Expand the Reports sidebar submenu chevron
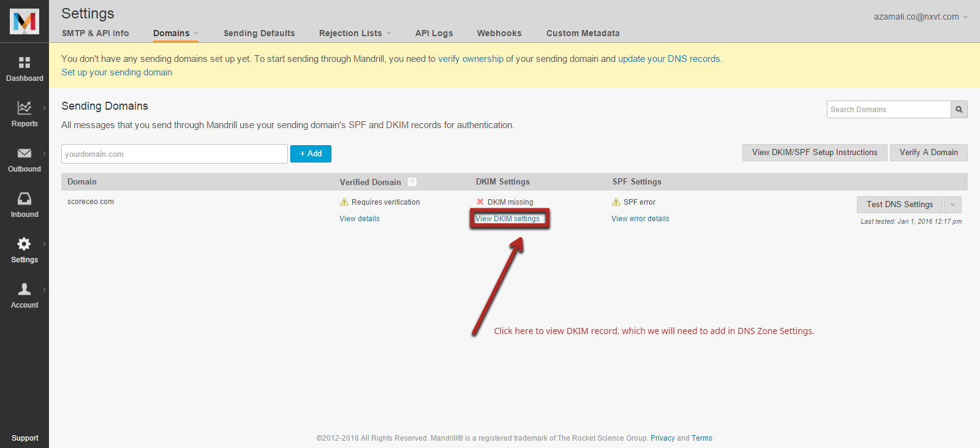This screenshot has height=448, width=980. (x=44, y=108)
